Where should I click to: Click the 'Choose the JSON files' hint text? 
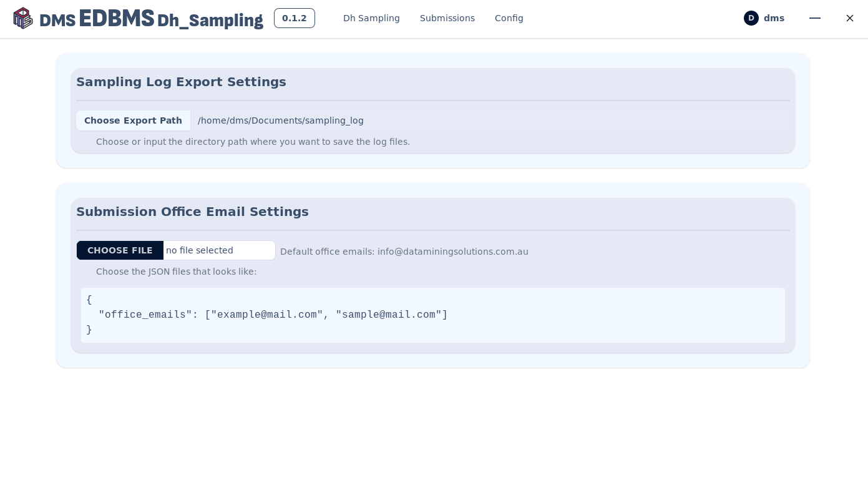(176, 272)
